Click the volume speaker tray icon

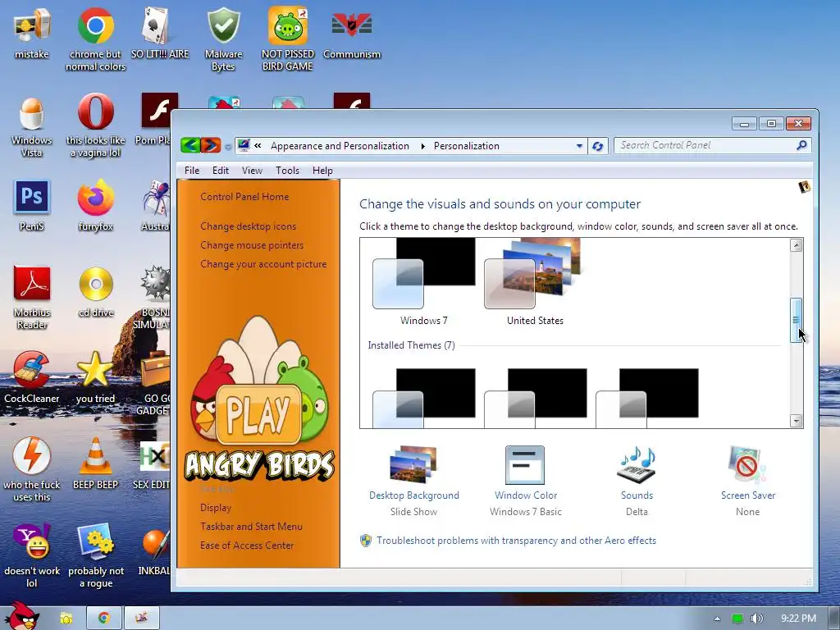click(756, 619)
